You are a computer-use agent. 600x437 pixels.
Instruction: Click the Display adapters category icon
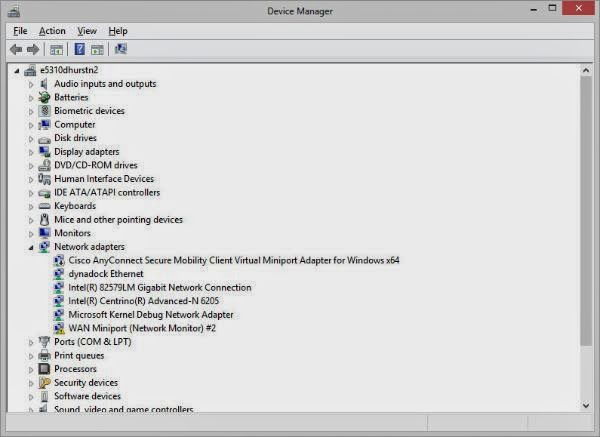[x=44, y=152]
